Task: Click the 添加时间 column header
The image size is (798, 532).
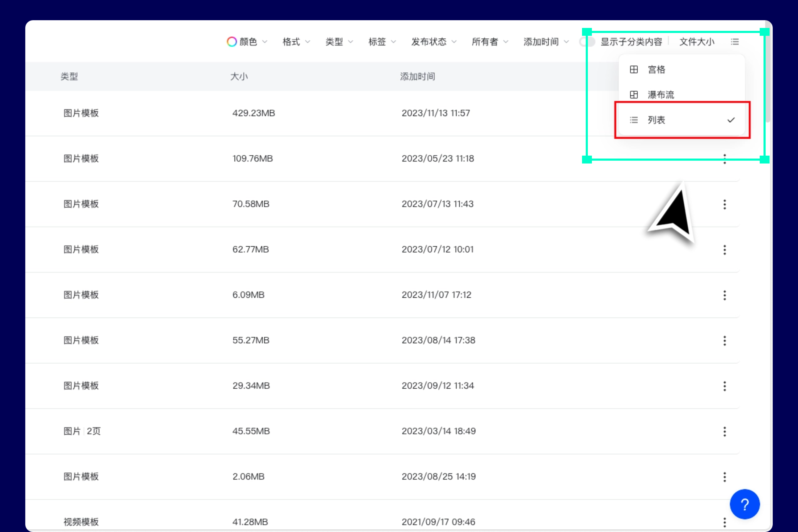Action: (x=417, y=76)
